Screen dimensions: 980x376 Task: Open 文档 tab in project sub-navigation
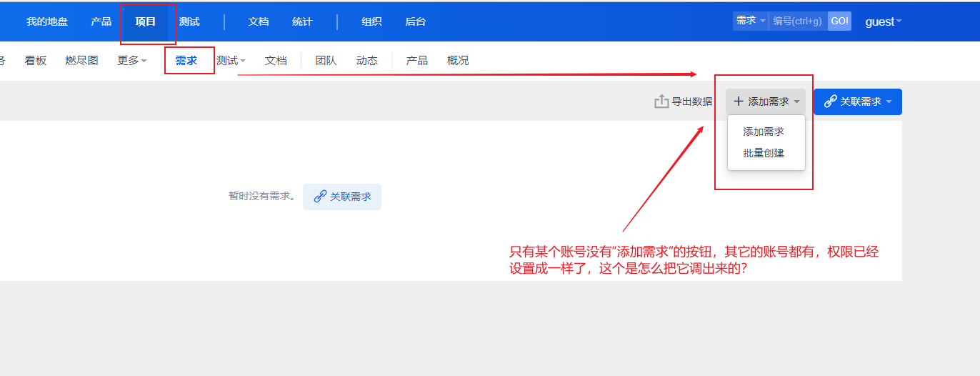pyautogui.click(x=276, y=61)
